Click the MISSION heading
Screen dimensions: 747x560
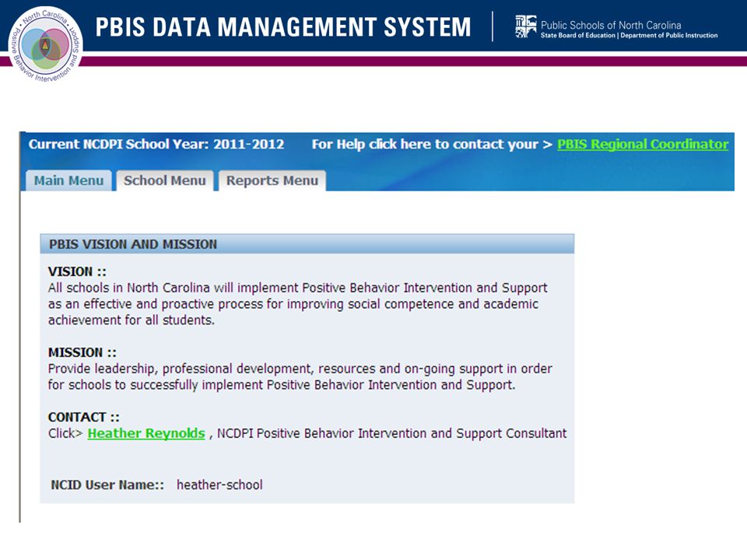(x=82, y=352)
